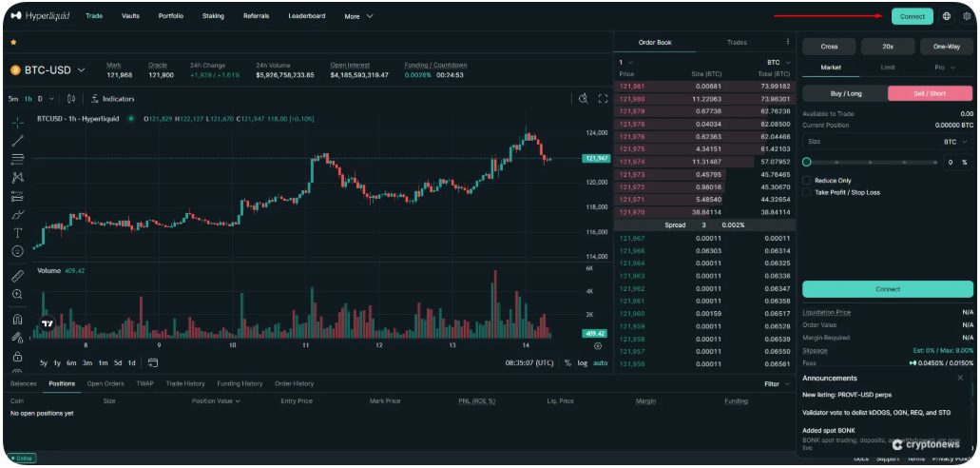This screenshot has width=980, height=468.
Task: Select the crosshair cursor tool
Action: click(17, 123)
